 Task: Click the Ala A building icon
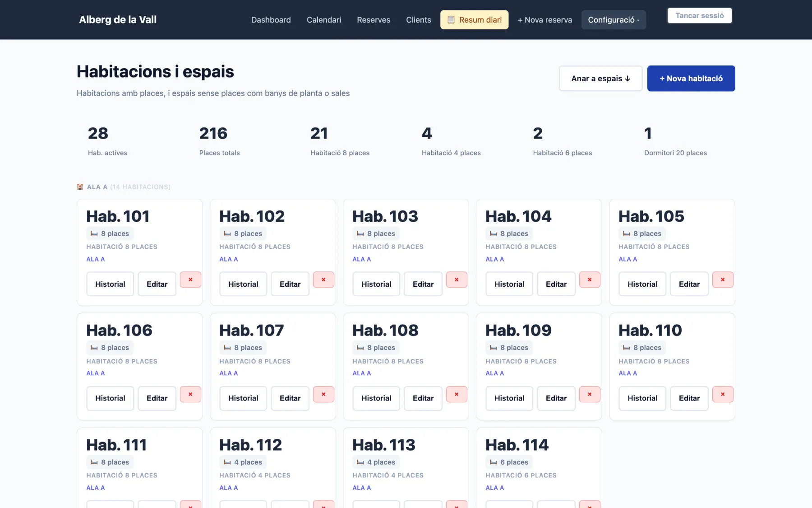[x=80, y=187]
